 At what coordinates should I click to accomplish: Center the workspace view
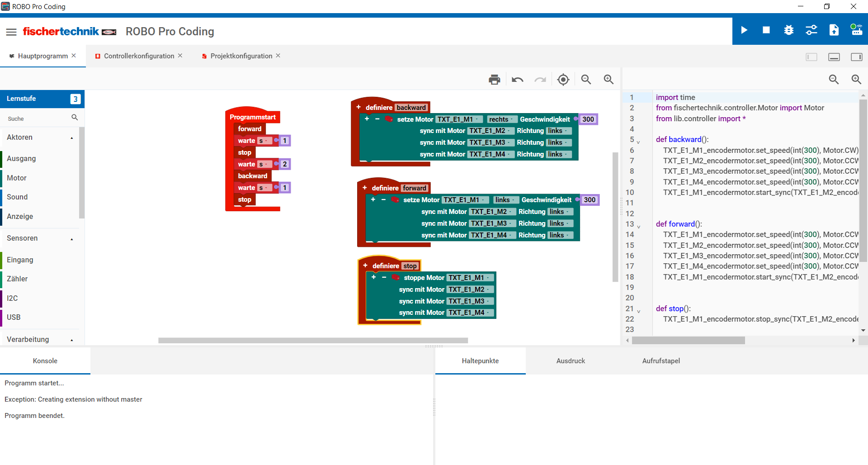click(x=563, y=80)
